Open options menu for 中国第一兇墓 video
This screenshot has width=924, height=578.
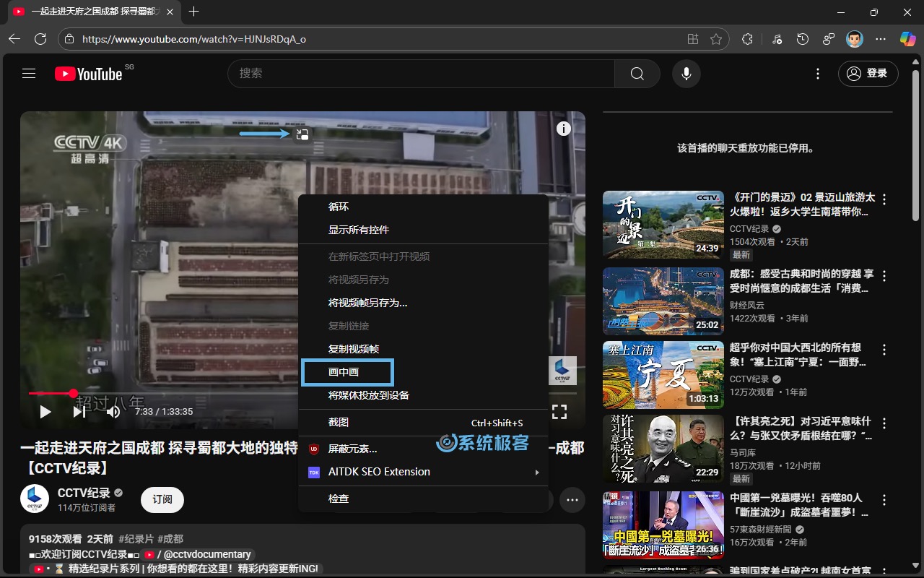pyautogui.click(x=884, y=500)
